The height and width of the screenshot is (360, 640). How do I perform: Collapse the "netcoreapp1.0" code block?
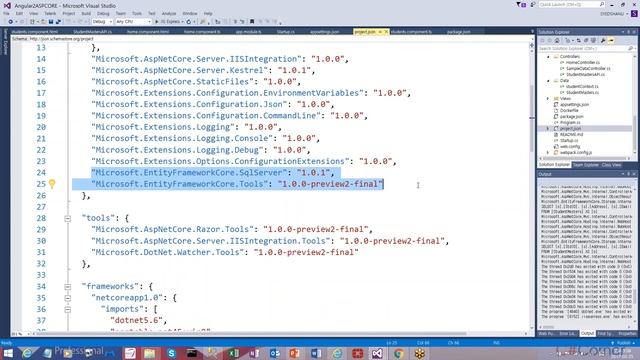pos(67,298)
